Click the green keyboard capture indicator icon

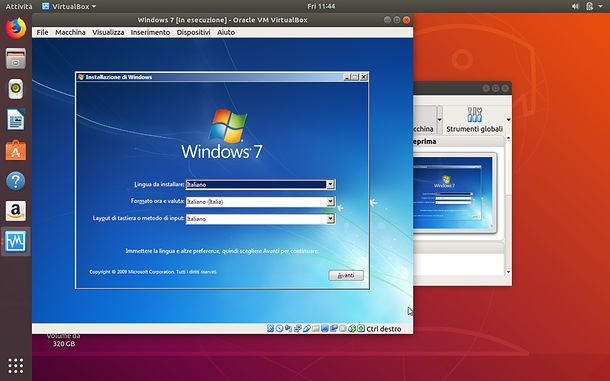361,328
